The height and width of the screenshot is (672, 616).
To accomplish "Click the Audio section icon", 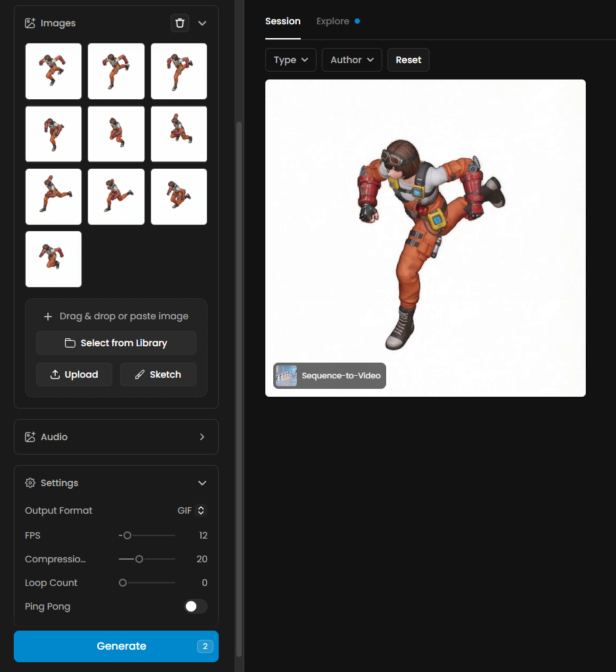I will pos(30,437).
